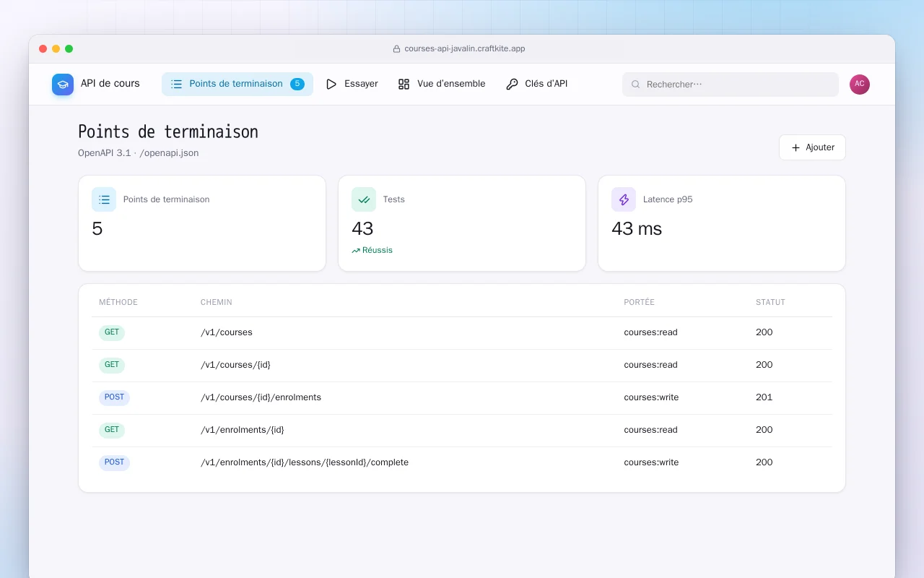The height and width of the screenshot is (578, 924).
Task: Click the MÉTHODE column header
Action: tap(118, 303)
